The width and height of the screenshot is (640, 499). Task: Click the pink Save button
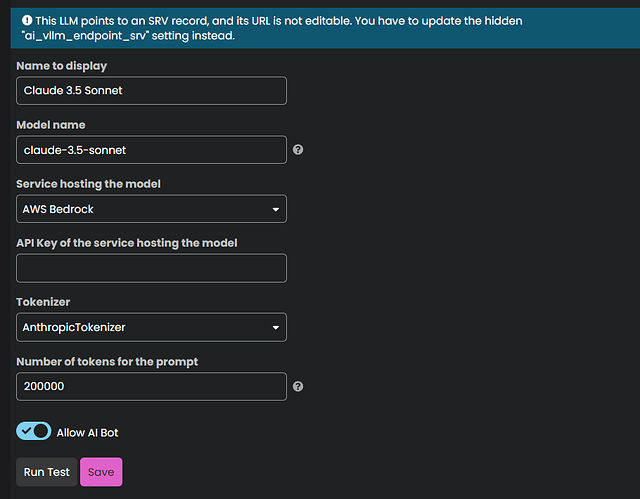pos(101,472)
